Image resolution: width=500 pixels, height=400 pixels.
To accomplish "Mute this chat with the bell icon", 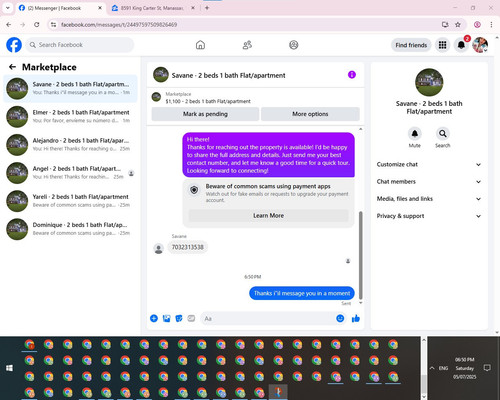I will point(415,134).
